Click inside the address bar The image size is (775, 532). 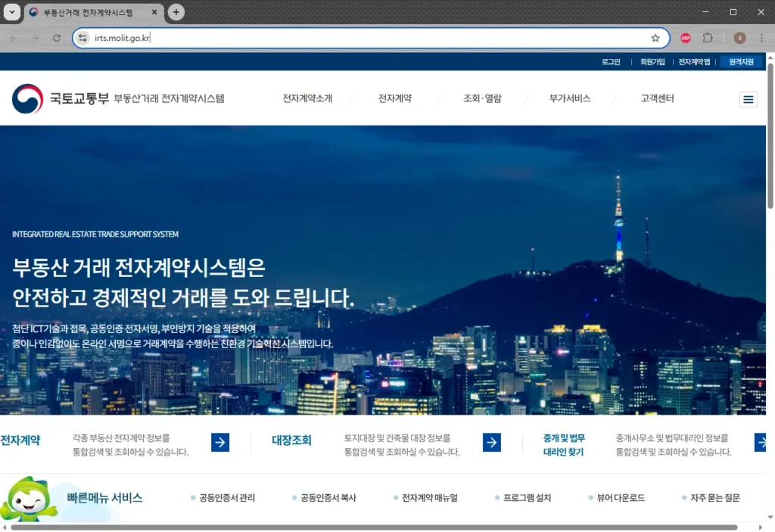pyautogui.click(x=227, y=37)
